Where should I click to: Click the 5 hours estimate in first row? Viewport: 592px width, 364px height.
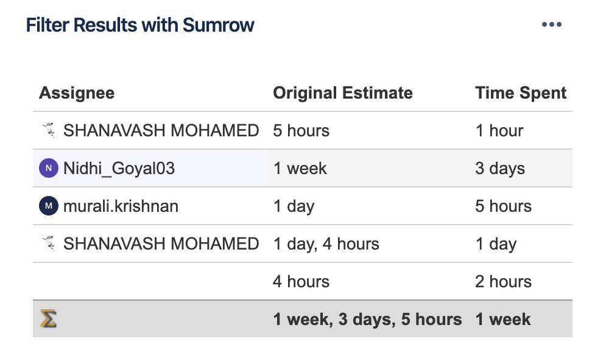pos(301,130)
